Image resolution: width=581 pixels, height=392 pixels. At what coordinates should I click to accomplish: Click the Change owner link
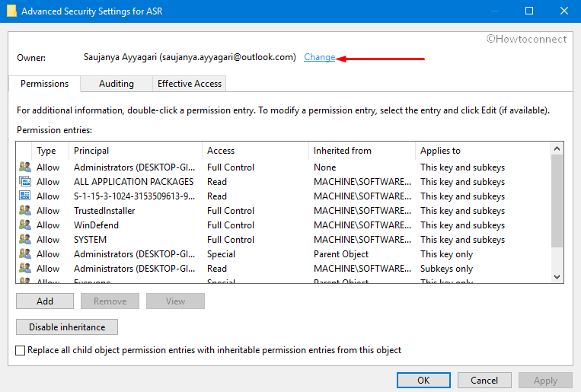tap(319, 57)
